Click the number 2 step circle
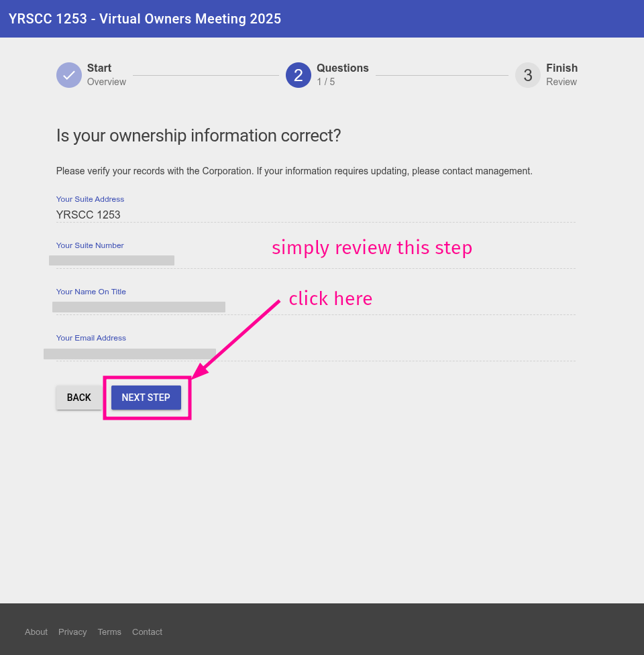Viewport: 644px width, 655px height. tap(298, 75)
